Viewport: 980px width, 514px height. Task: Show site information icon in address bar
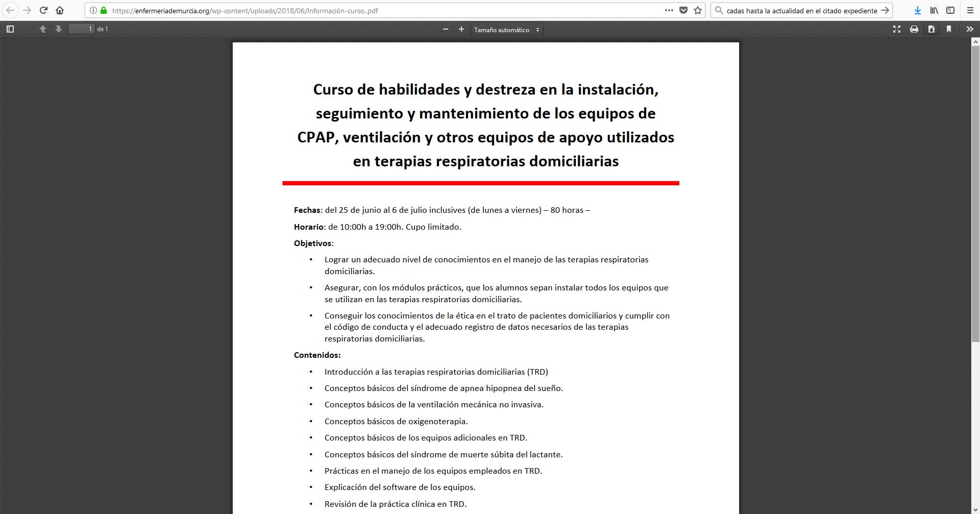(x=93, y=10)
